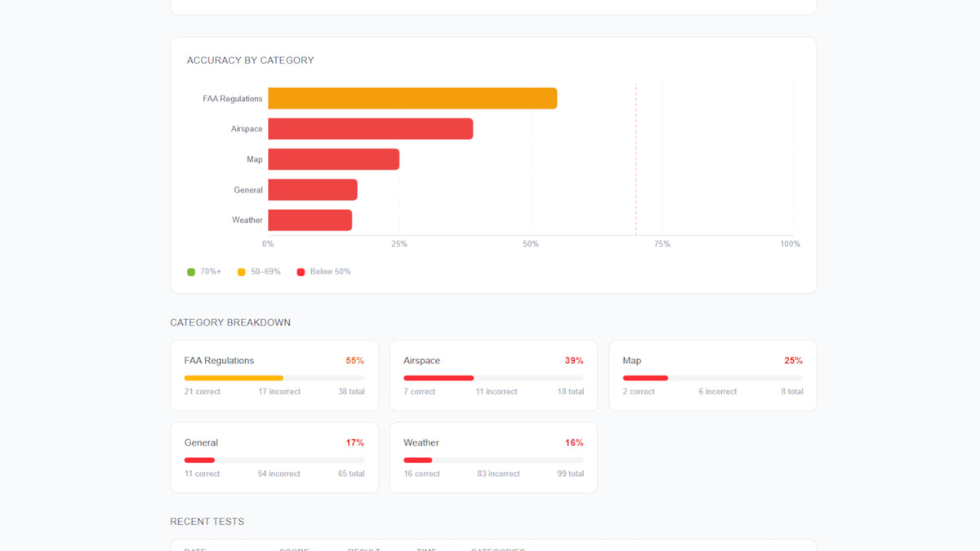Open the General category card title
The height and width of the screenshot is (551, 980).
(x=201, y=442)
